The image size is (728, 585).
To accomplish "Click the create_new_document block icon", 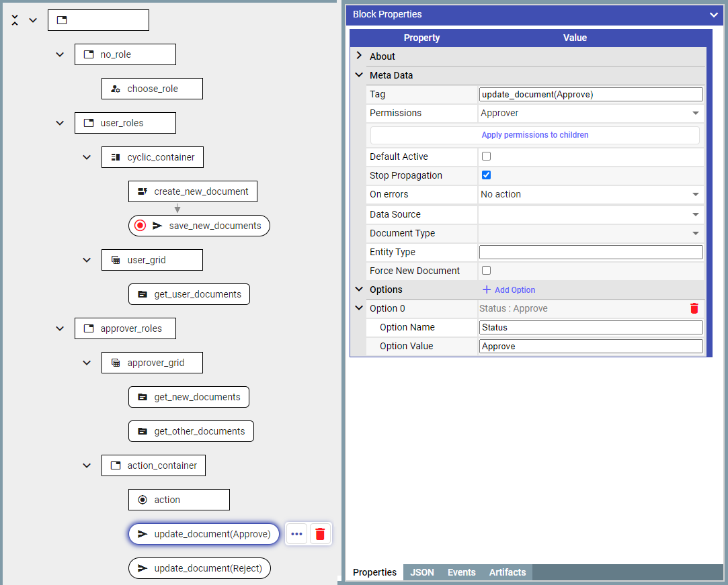I will [143, 191].
